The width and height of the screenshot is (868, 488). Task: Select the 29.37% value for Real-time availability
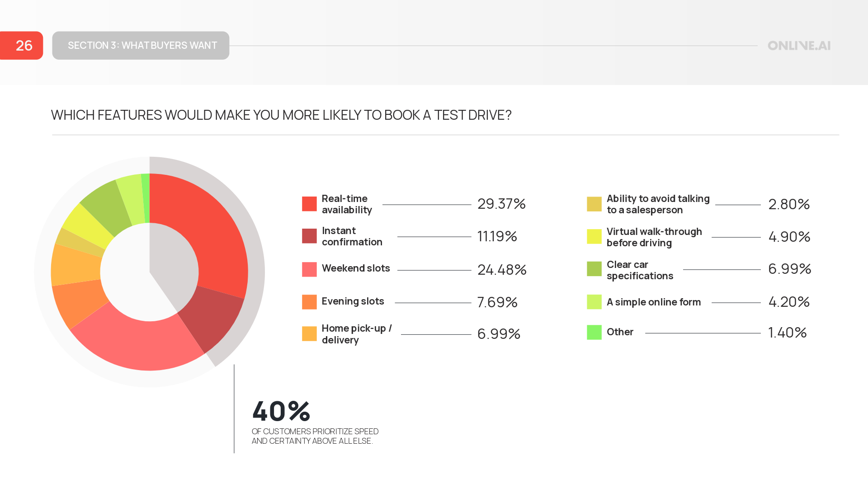[x=501, y=204]
